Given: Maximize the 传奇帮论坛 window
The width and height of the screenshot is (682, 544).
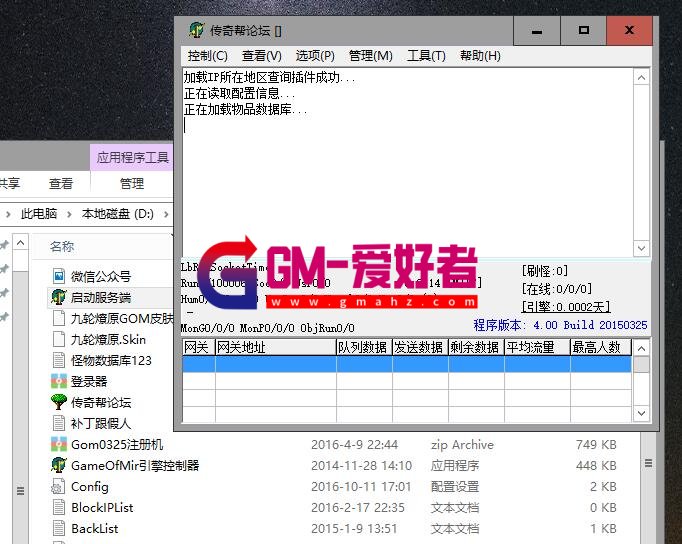Looking at the screenshot, I should pos(584,31).
